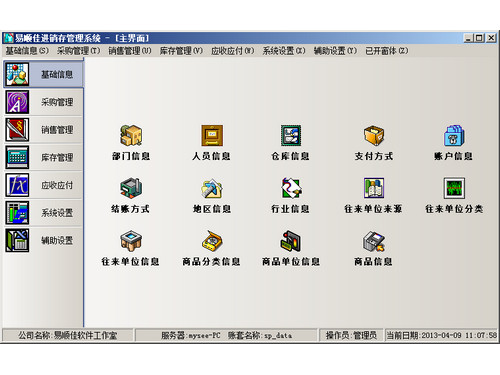500x375 pixels.
Task: Open the 销售管理(U) menu
Action: [130, 51]
